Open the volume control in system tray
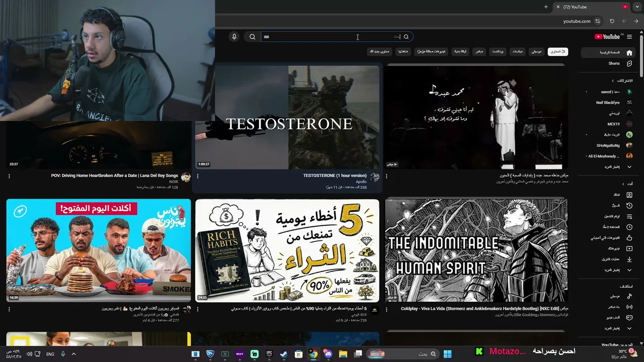644x362 pixels. click(29, 354)
